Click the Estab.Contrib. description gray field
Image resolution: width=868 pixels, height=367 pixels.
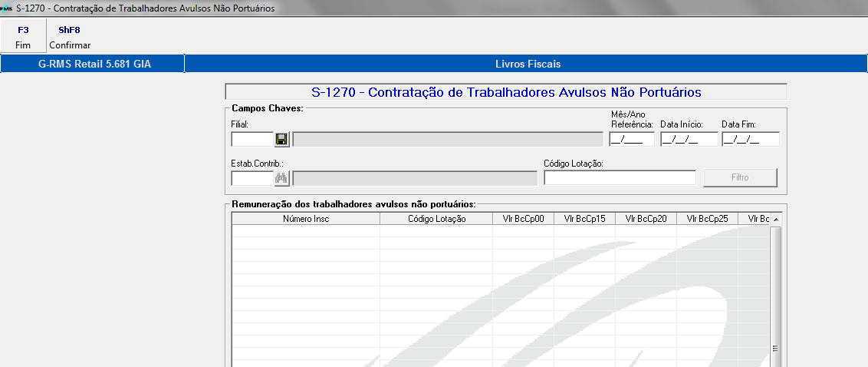(415, 178)
